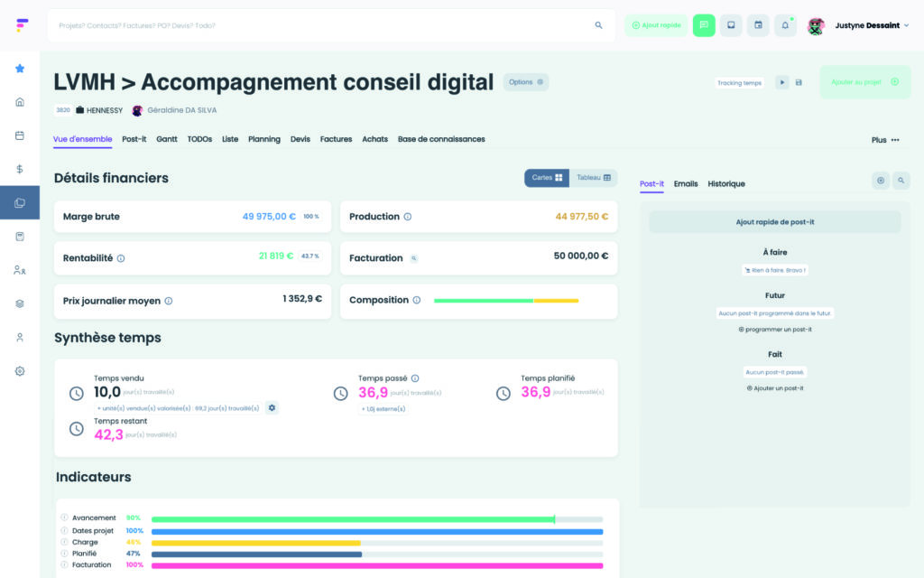
Task: Show info for the Dates projet indicator
Action: click(x=64, y=530)
